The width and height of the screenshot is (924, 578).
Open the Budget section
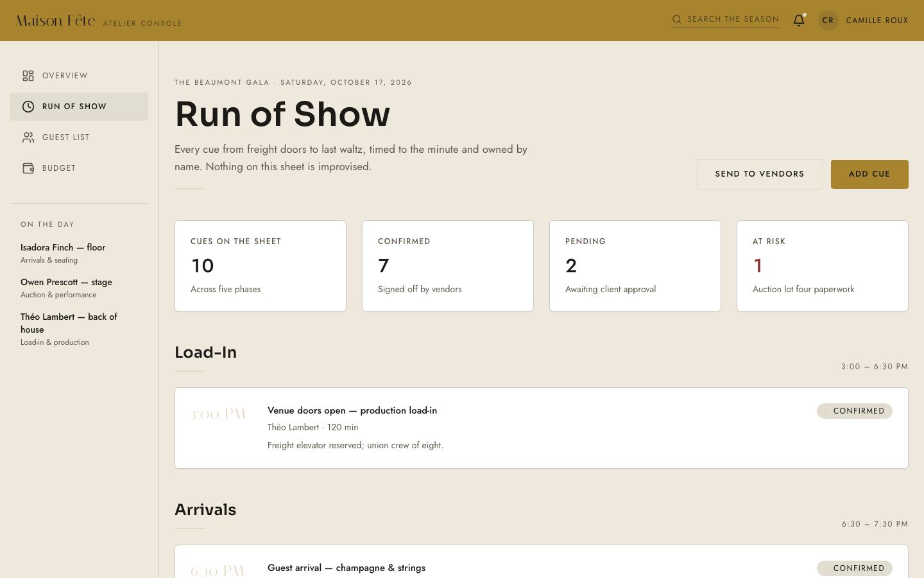point(79,168)
